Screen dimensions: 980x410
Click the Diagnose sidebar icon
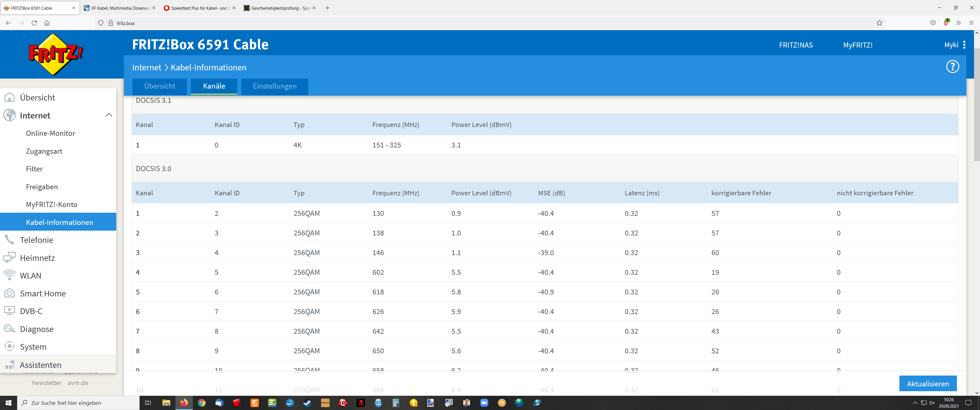9,329
